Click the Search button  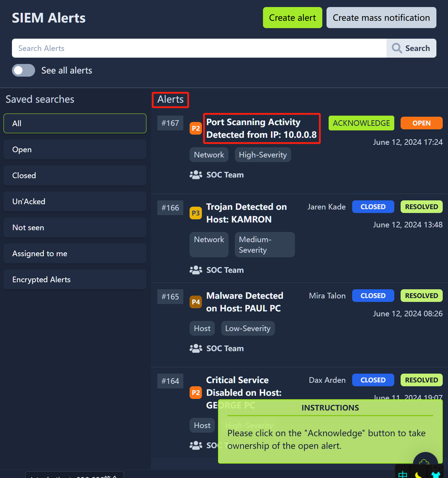tap(411, 48)
